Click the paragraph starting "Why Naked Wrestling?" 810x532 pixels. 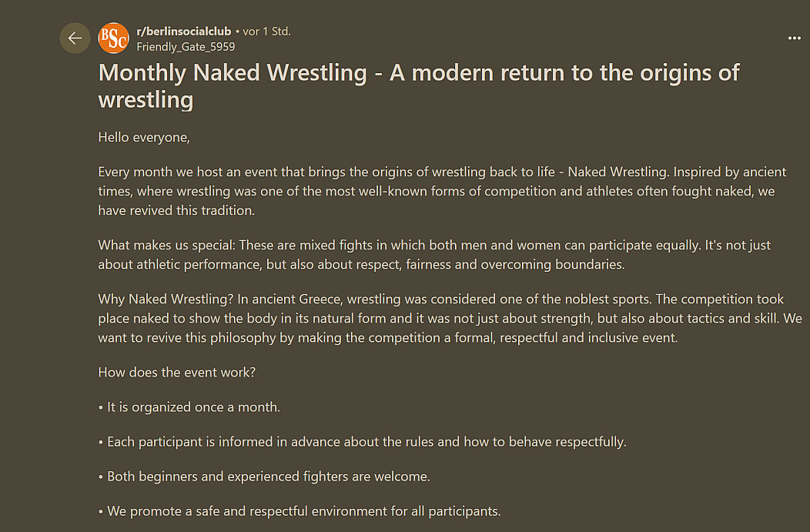pos(449,318)
